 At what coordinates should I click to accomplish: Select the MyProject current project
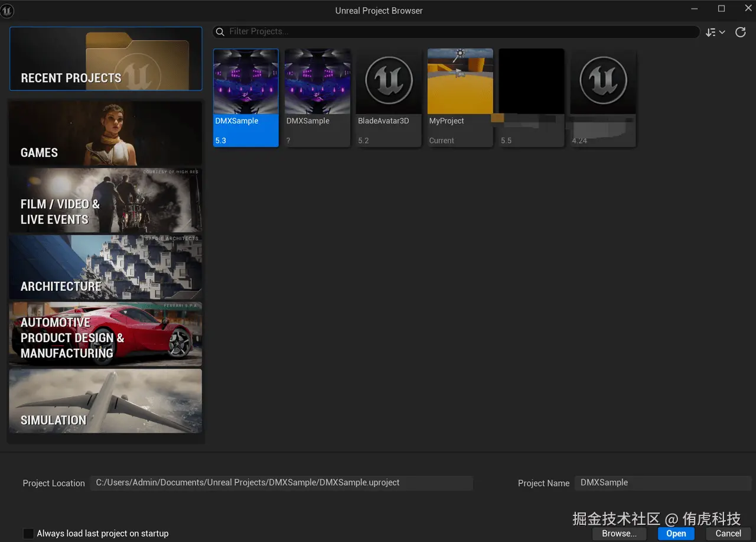[460, 98]
